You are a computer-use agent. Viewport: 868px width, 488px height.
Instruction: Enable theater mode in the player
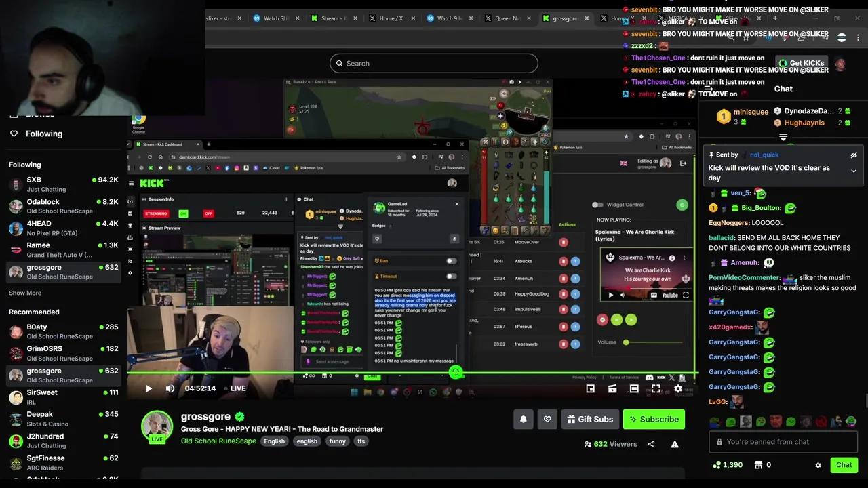tap(634, 389)
